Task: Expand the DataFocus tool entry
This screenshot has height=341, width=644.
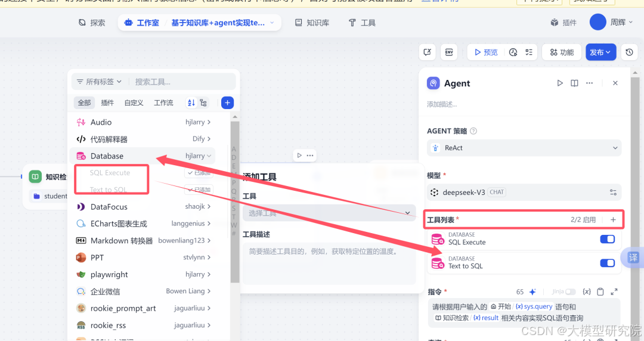Action: 143,207
